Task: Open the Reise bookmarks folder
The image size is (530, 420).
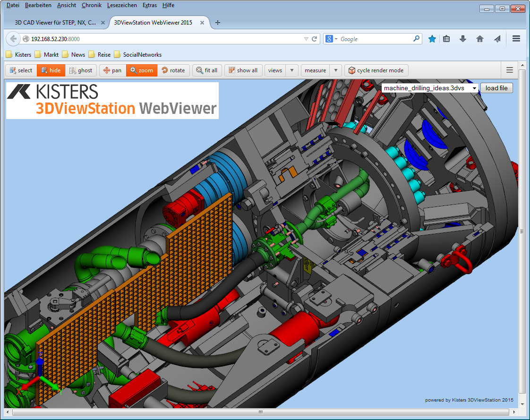Action: pos(100,54)
